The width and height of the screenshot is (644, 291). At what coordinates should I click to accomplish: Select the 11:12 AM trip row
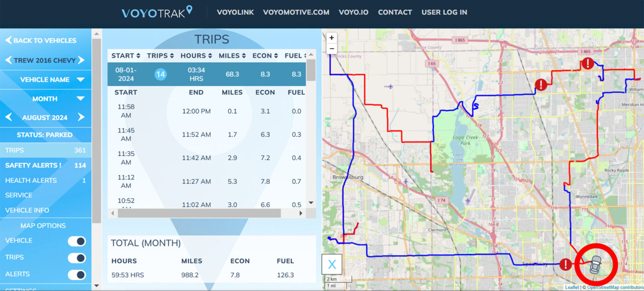[x=207, y=181]
